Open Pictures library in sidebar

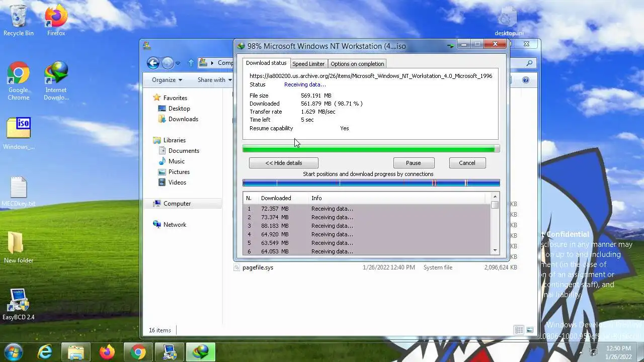(x=174, y=172)
